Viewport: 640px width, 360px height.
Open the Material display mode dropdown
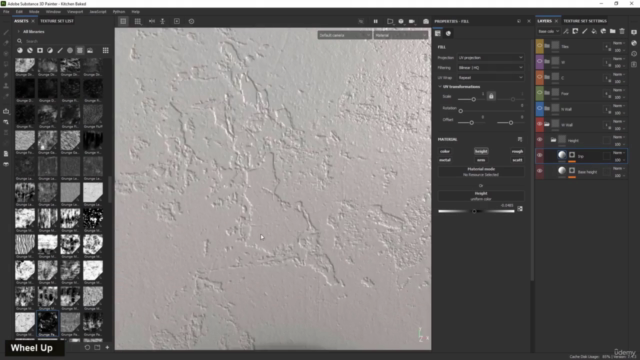tap(401, 35)
